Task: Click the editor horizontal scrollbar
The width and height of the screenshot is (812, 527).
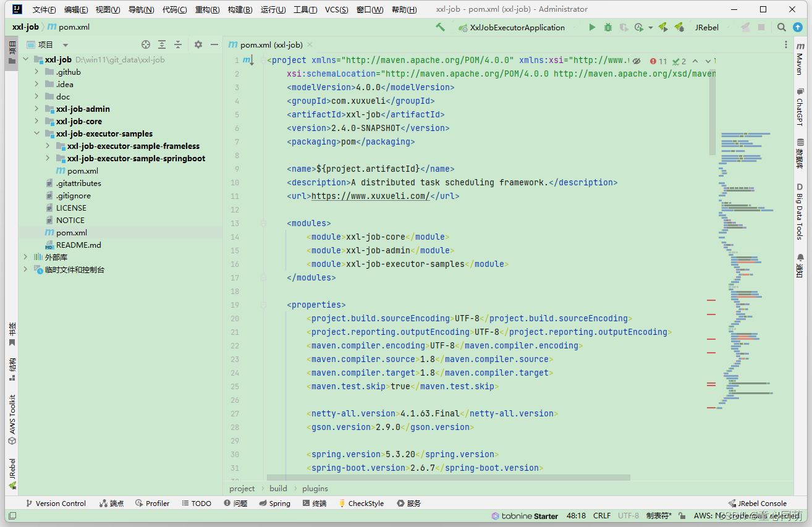Action: pyautogui.click(x=448, y=477)
